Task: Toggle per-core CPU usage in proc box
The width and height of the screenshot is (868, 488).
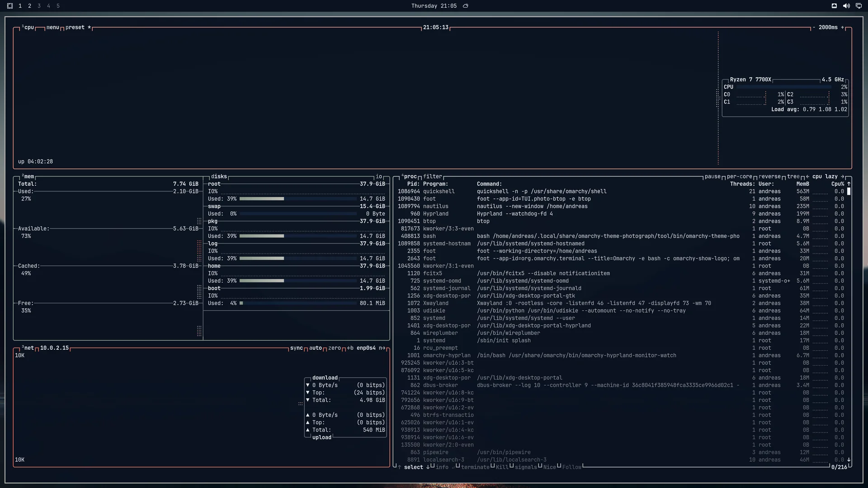Action: (x=740, y=177)
